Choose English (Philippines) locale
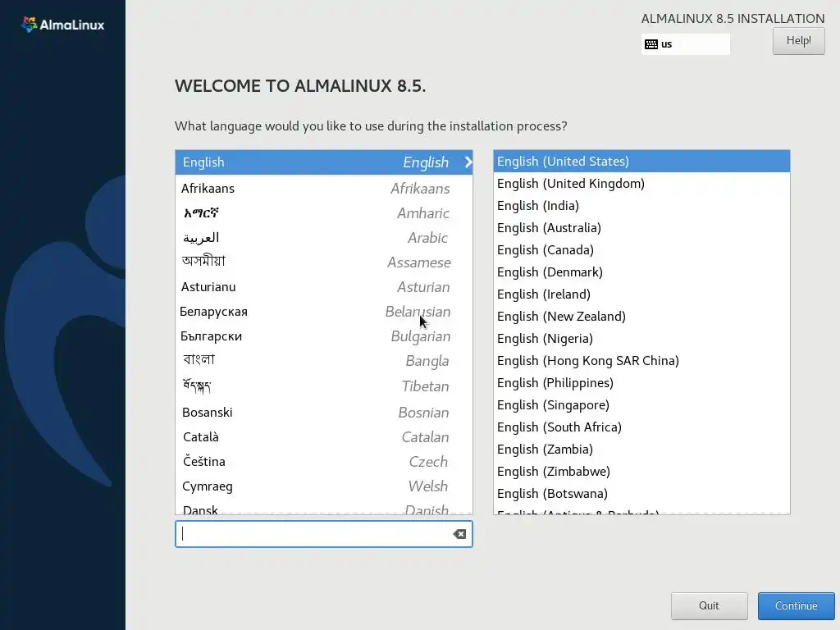Screen dimensions: 840x630 (x=641, y=383)
